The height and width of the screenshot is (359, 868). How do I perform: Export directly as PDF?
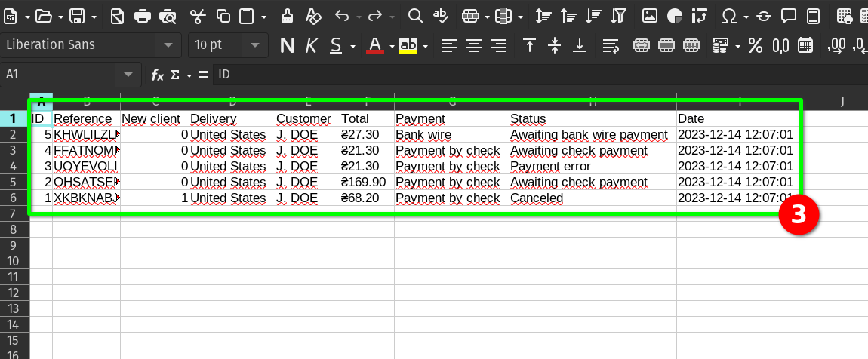pyautogui.click(x=117, y=17)
